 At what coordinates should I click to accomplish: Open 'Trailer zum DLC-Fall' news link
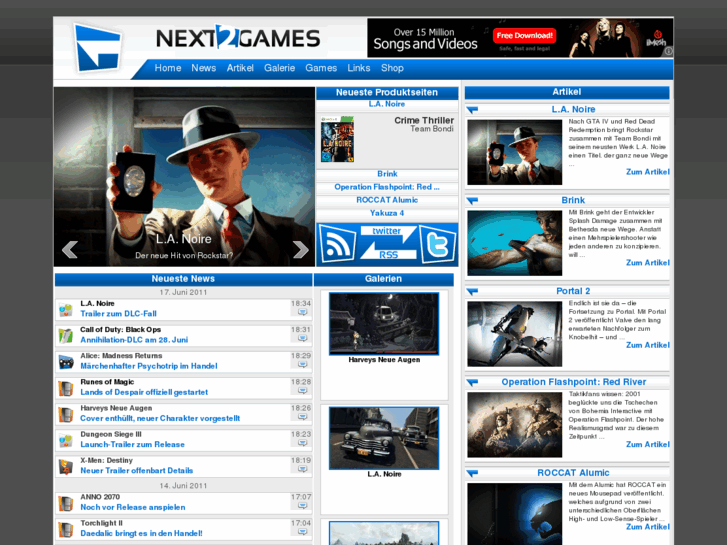(x=118, y=314)
